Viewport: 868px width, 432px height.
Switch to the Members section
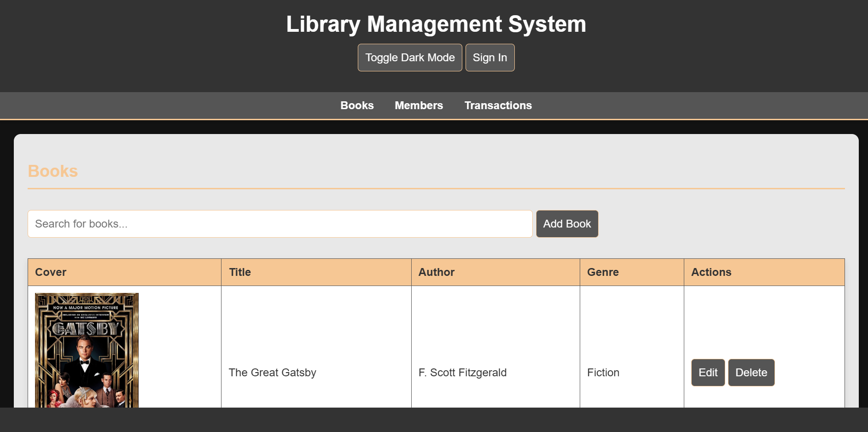[x=419, y=105]
